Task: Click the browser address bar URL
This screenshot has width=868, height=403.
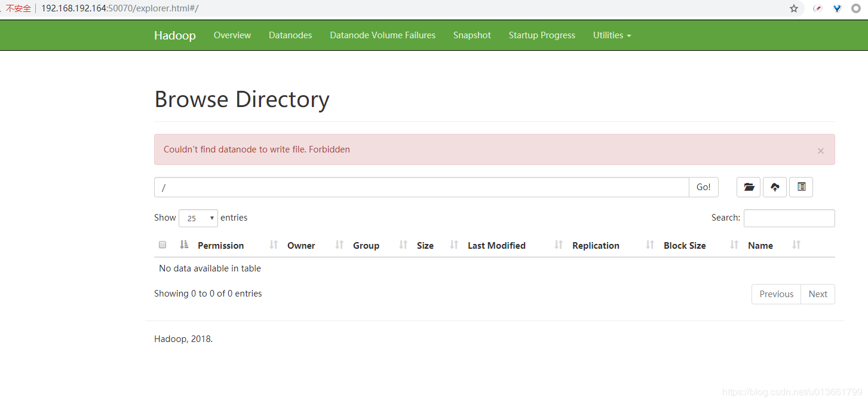Action: [x=119, y=8]
